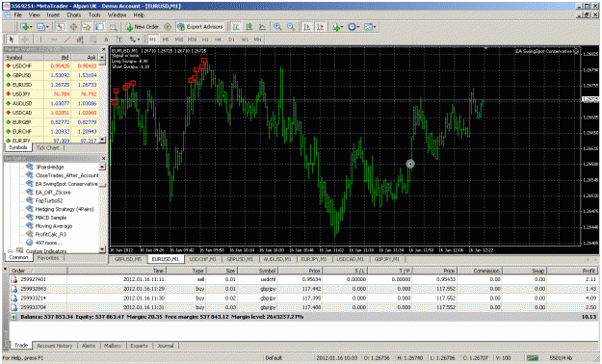
Task: Click the Navigator scroll-up arrow
Action: tap(102, 167)
